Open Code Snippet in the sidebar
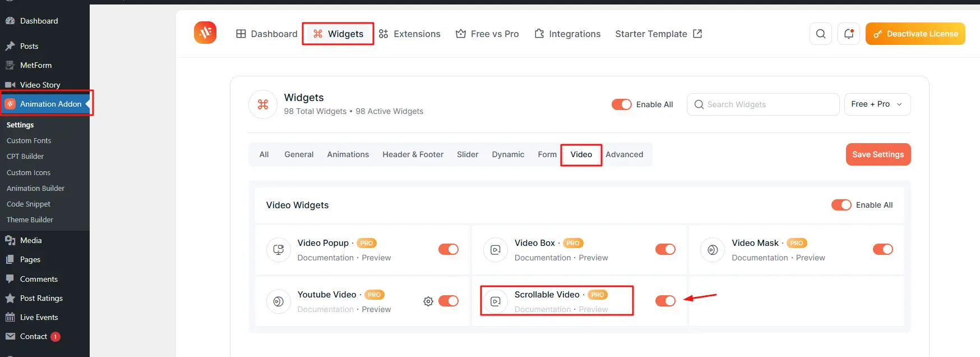This screenshot has height=357, width=980. tap(29, 204)
